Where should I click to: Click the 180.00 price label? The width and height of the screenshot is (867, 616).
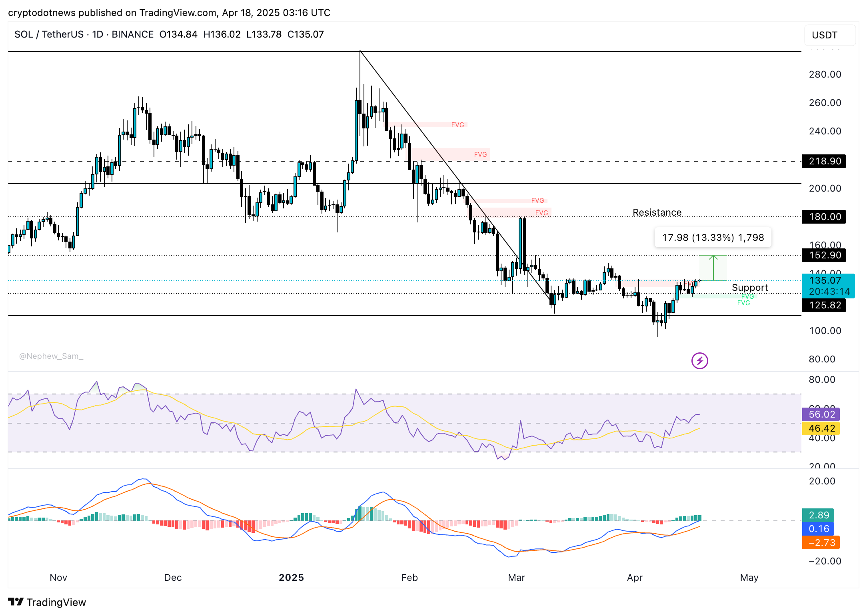click(824, 217)
